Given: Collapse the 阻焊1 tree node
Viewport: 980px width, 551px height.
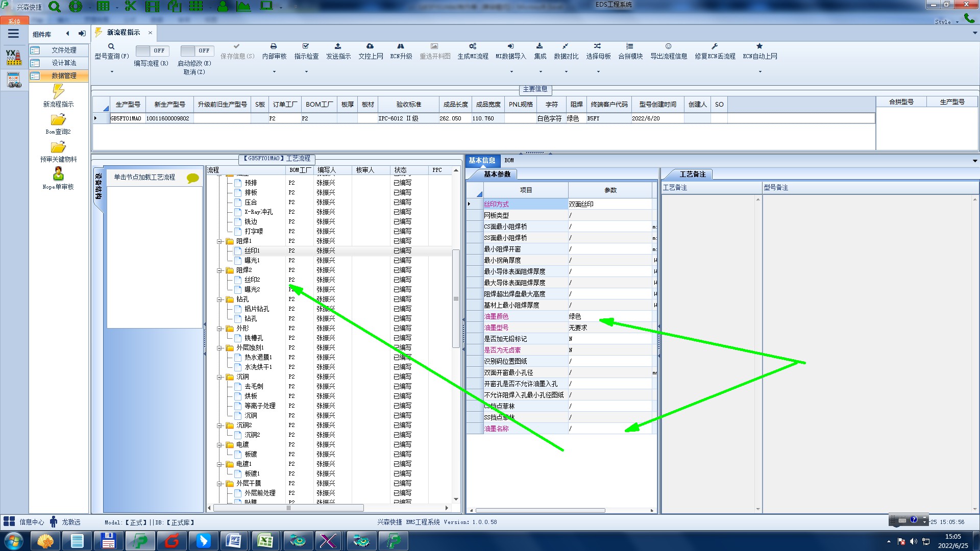Looking at the screenshot, I should (x=219, y=241).
